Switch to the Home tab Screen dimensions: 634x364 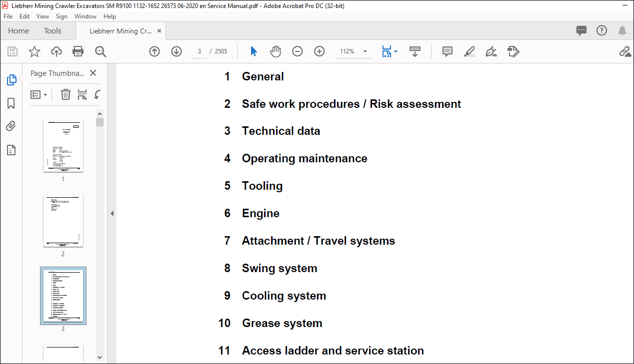pos(18,31)
